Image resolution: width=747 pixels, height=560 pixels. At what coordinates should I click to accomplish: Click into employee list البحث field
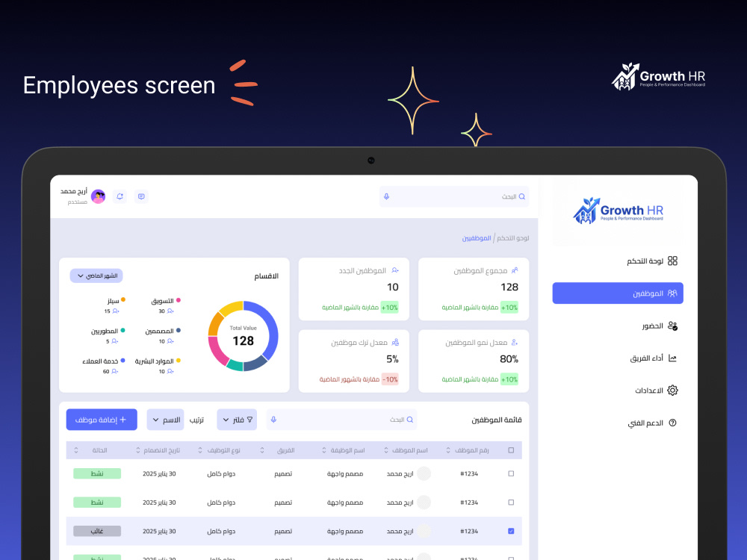coord(341,420)
